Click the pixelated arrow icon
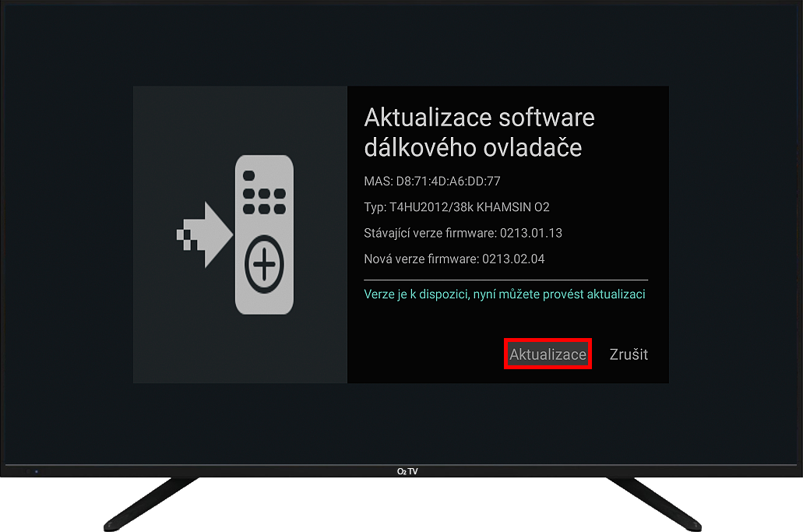803x532 pixels. pyautogui.click(x=205, y=234)
